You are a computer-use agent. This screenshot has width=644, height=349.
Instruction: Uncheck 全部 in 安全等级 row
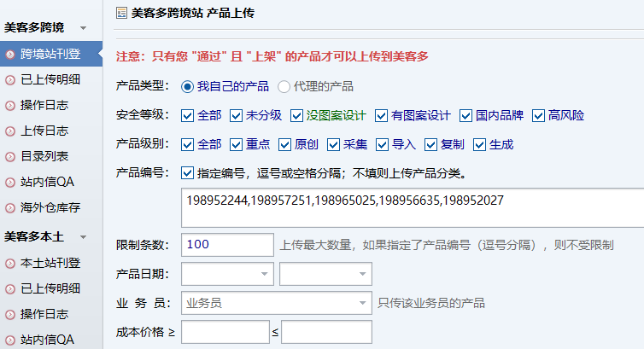click(x=187, y=116)
